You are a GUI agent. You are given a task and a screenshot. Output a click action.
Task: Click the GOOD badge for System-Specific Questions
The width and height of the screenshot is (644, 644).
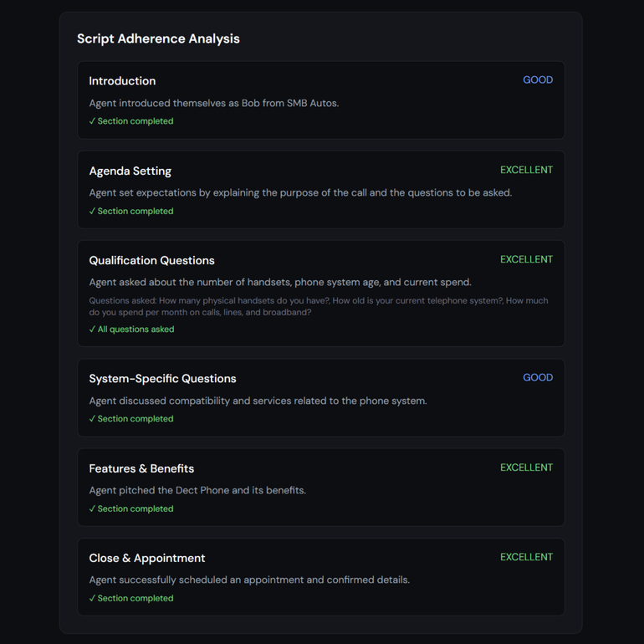click(537, 378)
